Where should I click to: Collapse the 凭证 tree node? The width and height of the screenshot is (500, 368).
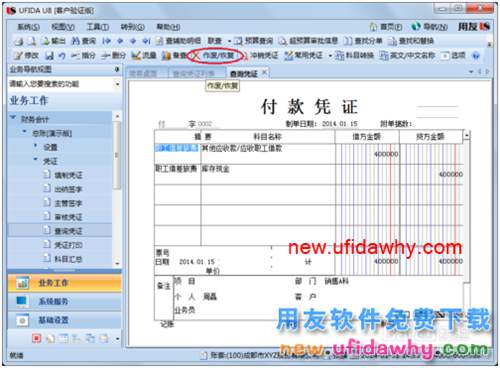pyautogui.click(x=35, y=160)
